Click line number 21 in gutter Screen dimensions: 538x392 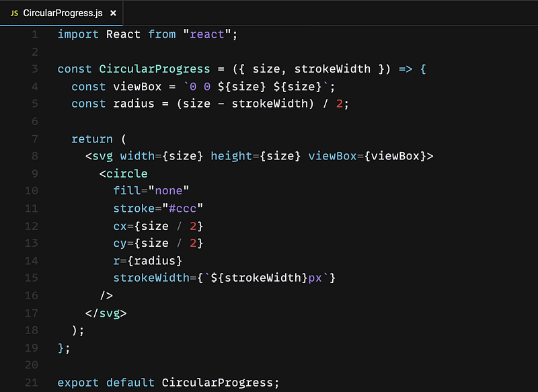pos(31,383)
